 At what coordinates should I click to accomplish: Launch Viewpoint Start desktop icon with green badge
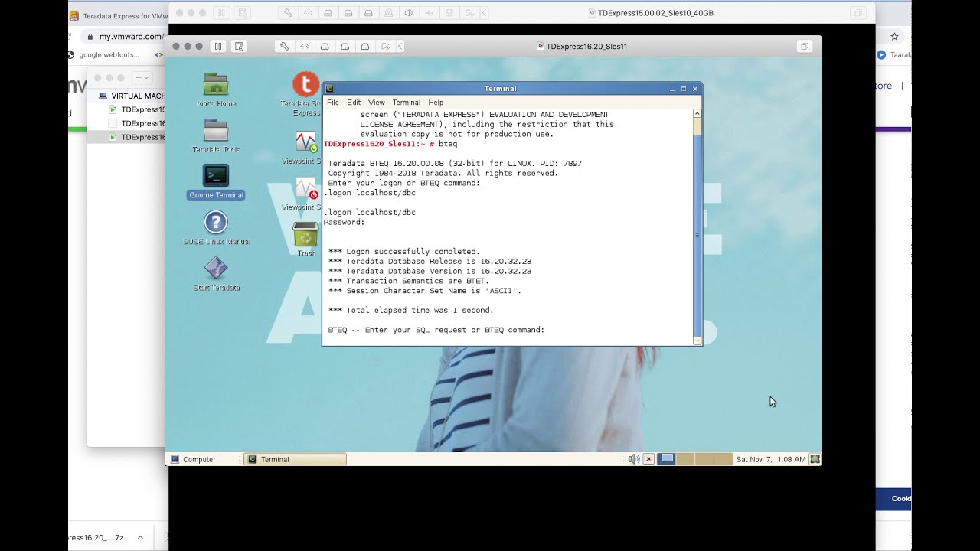(x=305, y=148)
